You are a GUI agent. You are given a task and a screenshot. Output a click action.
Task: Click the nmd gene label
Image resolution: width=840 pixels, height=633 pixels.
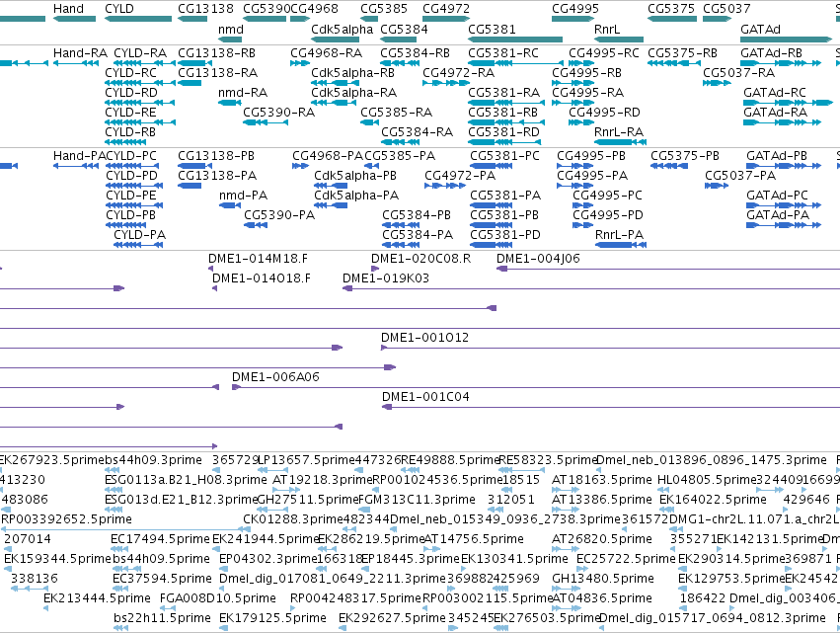click(x=231, y=30)
